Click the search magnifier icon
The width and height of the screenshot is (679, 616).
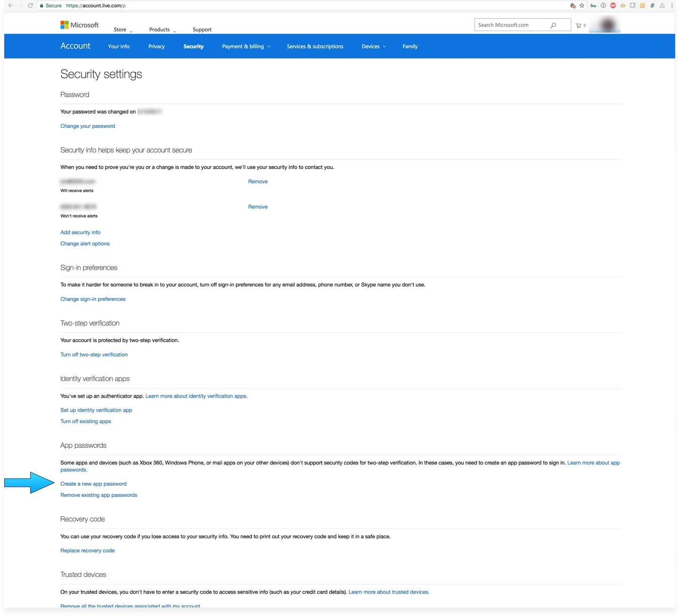(x=553, y=24)
